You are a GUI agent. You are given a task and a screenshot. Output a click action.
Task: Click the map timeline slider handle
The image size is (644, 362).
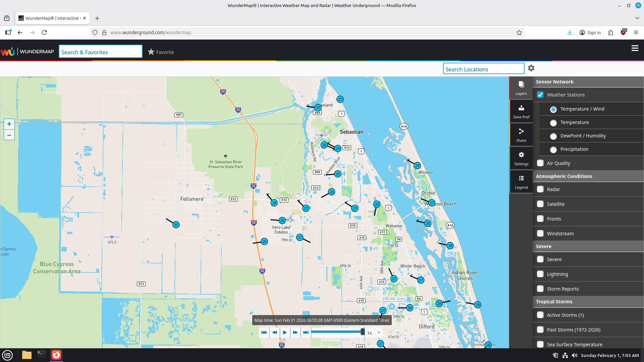tap(363, 332)
